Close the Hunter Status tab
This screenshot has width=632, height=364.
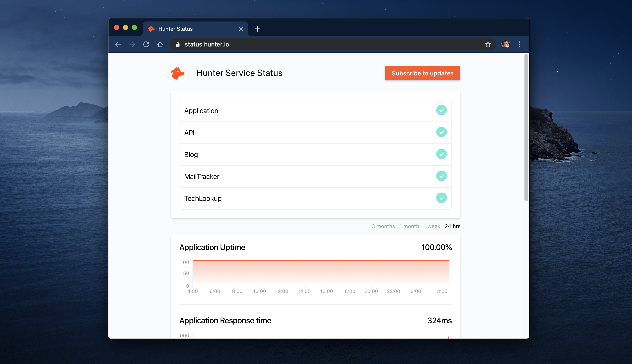point(241,29)
